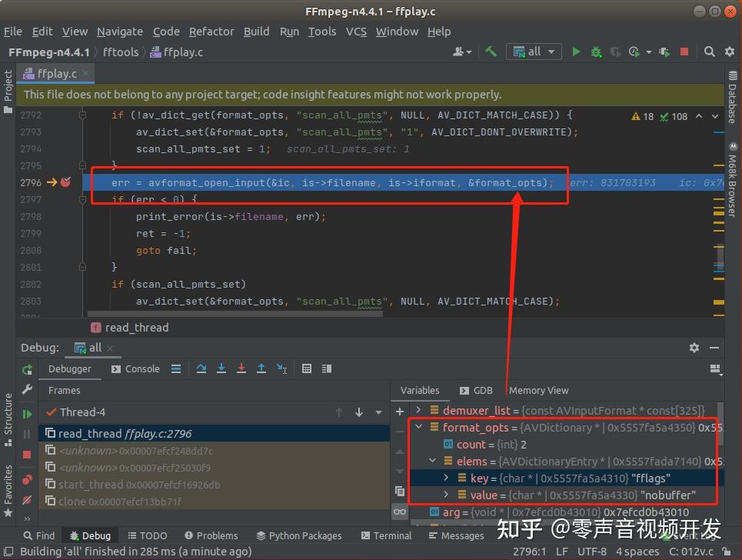Click the Evaluate Expression calculator icon

click(x=307, y=368)
